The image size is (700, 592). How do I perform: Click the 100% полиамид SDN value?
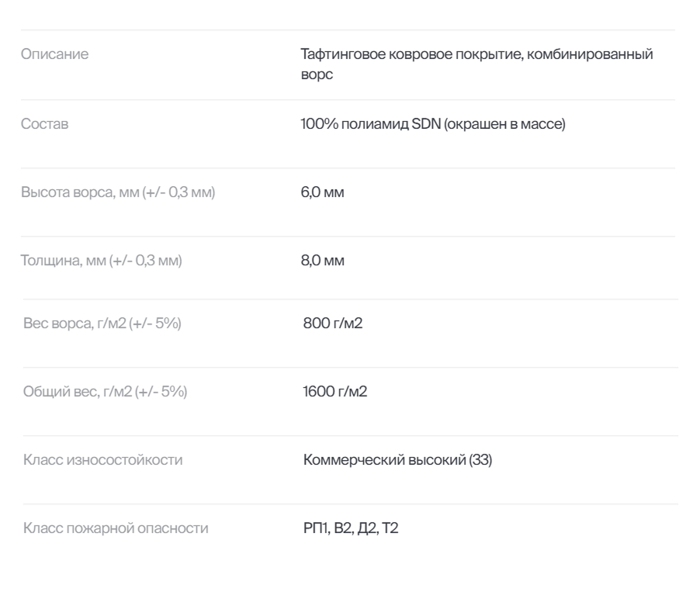coord(433,123)
